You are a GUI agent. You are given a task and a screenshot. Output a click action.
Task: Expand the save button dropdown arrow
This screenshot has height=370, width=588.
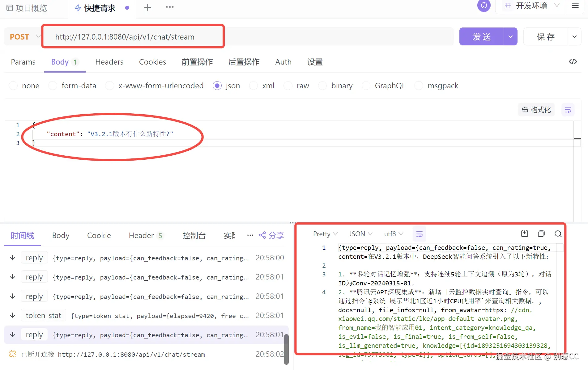point(574,37)
